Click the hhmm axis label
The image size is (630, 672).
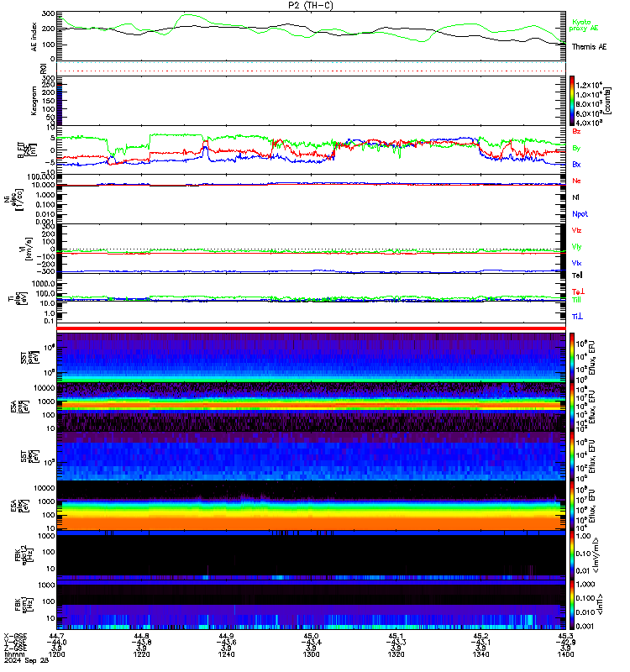(14, 654)
